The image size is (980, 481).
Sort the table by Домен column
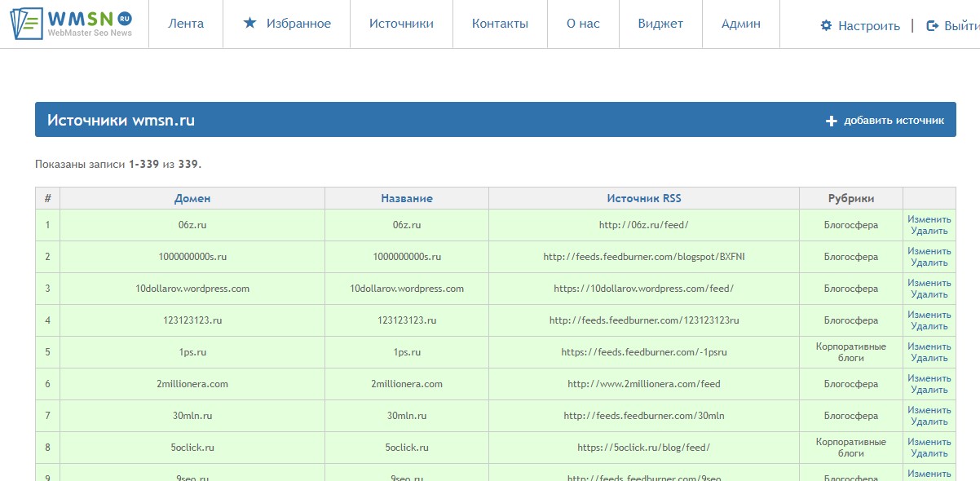192,198
